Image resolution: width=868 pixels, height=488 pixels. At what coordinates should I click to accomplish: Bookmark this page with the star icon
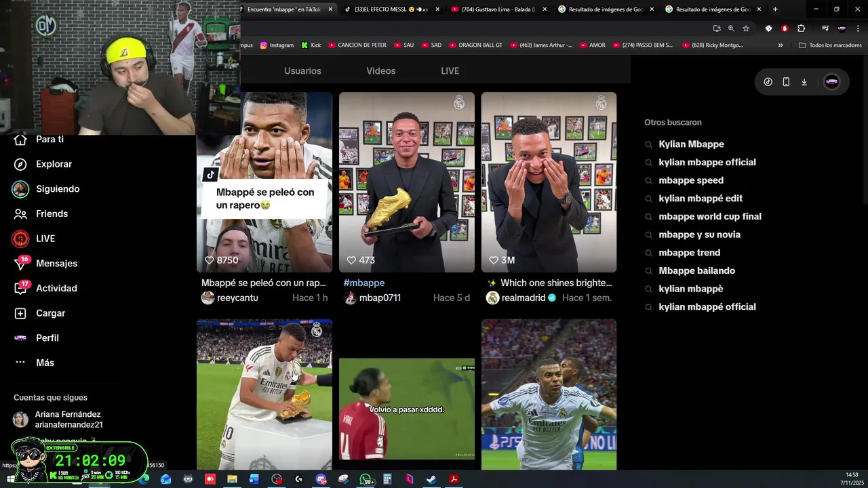(746, 28)
